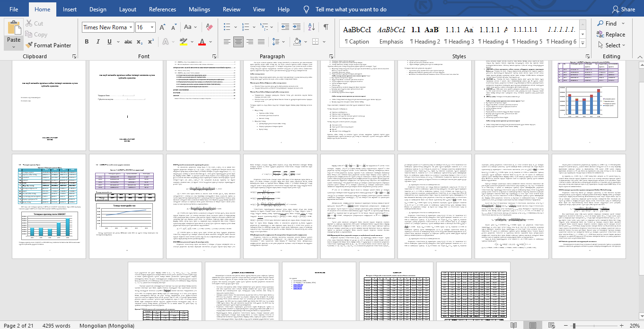Switch to the Insert tab
This screenshot has height=329, width=644.
coord(70,9)
